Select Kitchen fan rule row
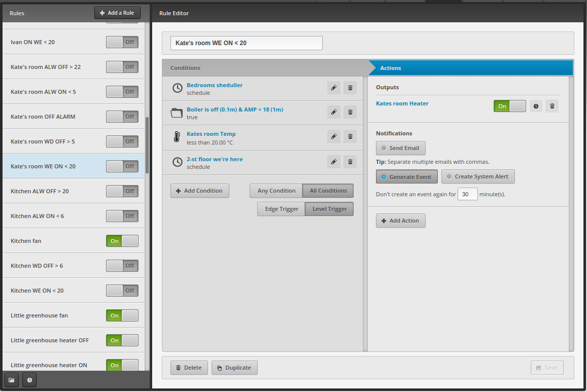587x392 pixels. [74, 241]
